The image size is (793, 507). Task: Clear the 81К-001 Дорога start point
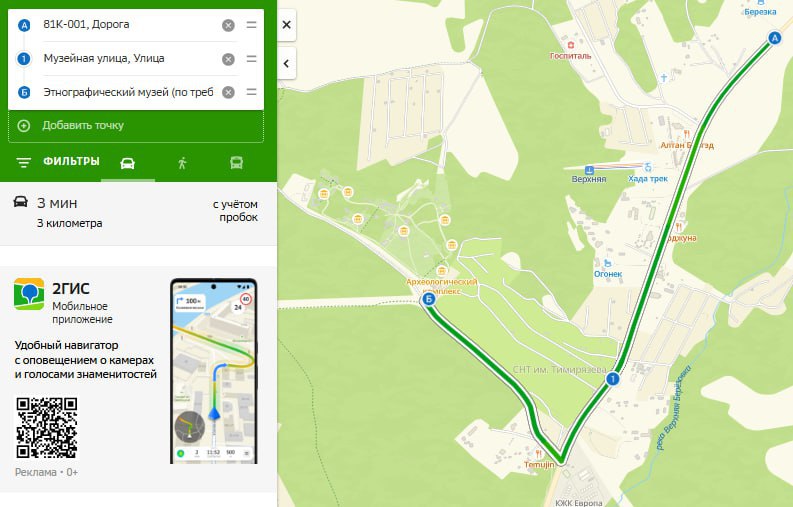(228, 25)
